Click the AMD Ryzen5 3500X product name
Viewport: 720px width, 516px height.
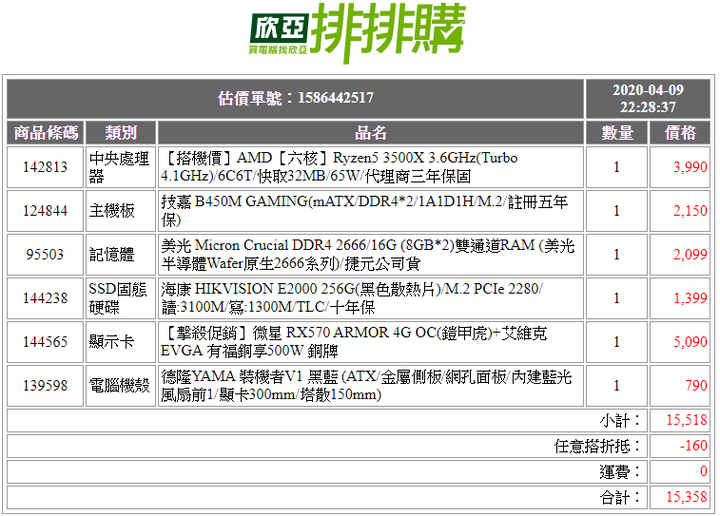pos(339,167)
